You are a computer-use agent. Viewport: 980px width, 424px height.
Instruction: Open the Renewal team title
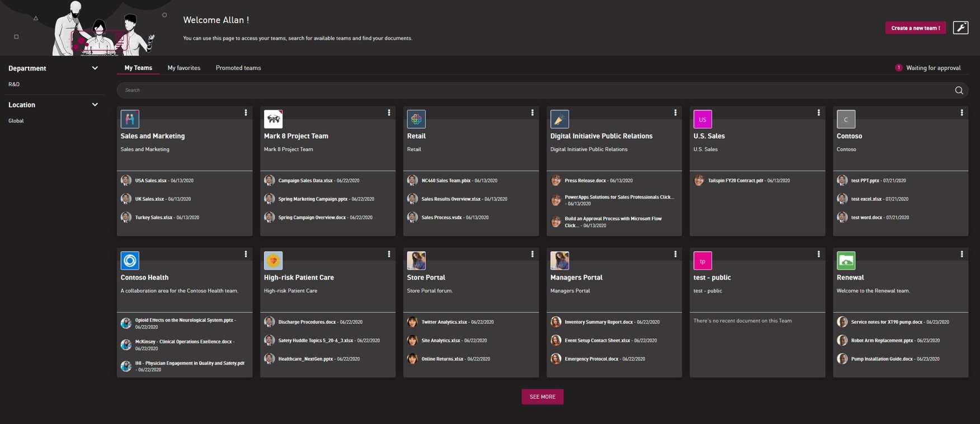tap(850, 277)
